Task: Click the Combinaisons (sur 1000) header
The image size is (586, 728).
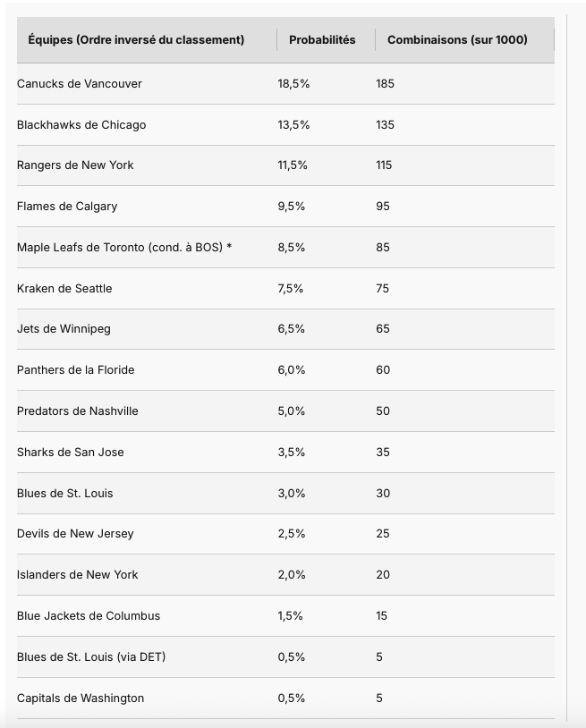Action: pos(457,39)
